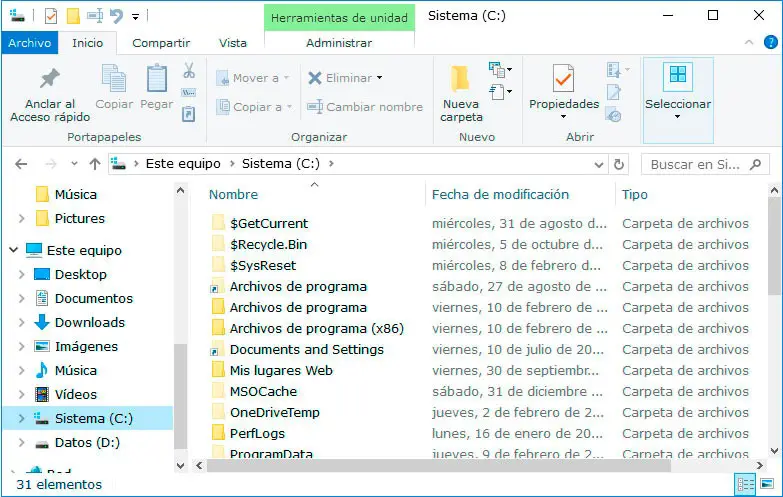Click the Herramientas de unidad contextual tab
This screenshot has width=783, height=497.
click(x=339, y=18)
